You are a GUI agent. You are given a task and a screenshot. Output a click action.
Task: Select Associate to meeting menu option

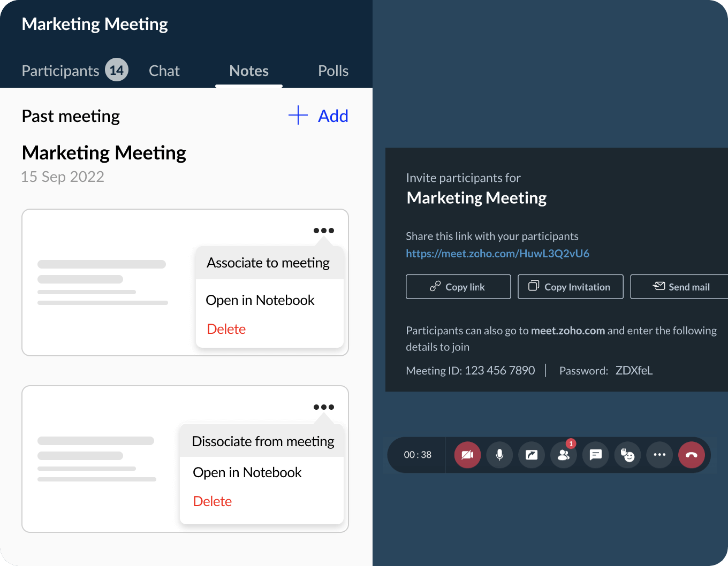click(x=268, y=263)
